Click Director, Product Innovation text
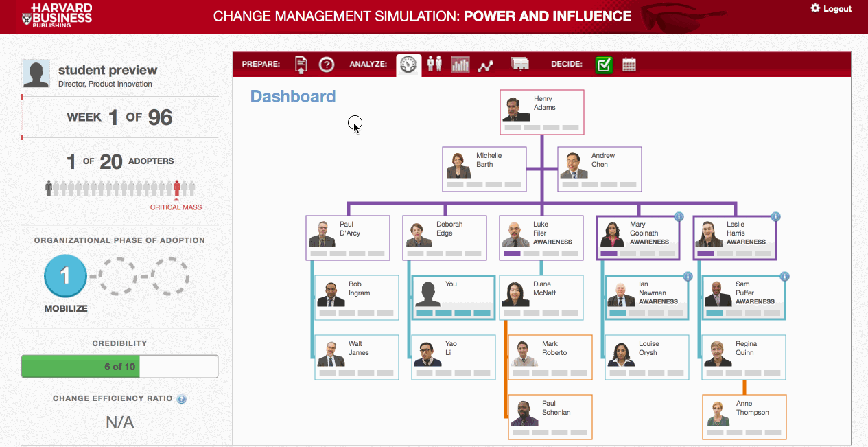 (105, 84)
